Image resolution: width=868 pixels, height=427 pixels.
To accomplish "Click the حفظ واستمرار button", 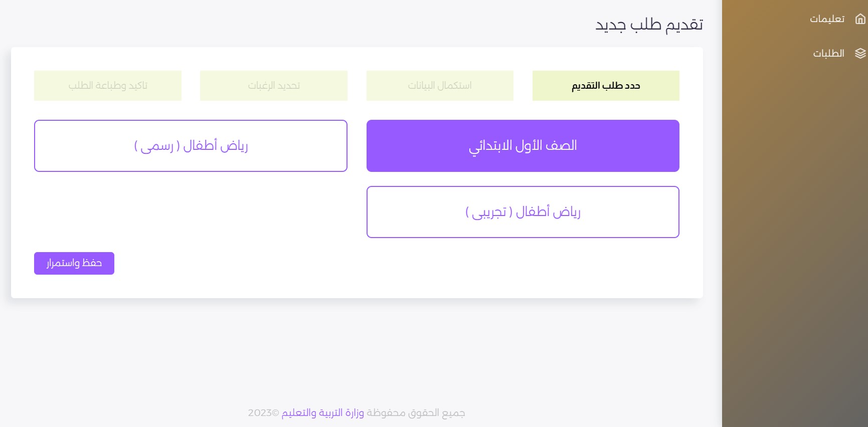I will pyautogui.click(x=74, y=263).
